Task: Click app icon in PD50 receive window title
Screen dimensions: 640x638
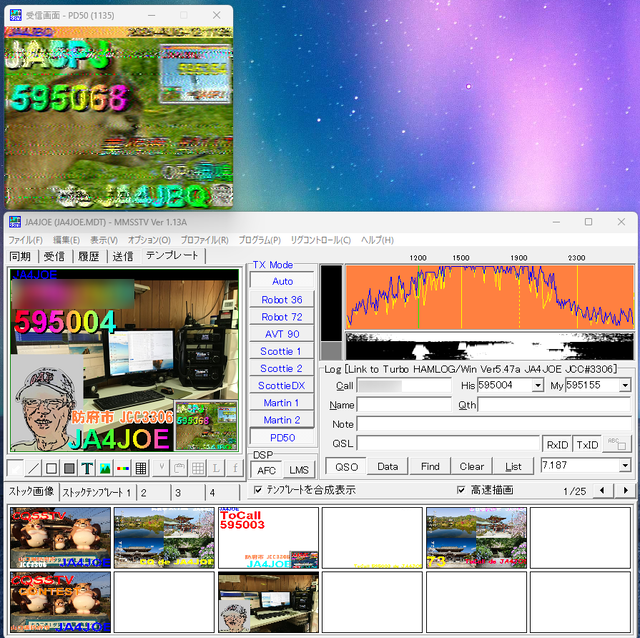Action: point(16,15)
